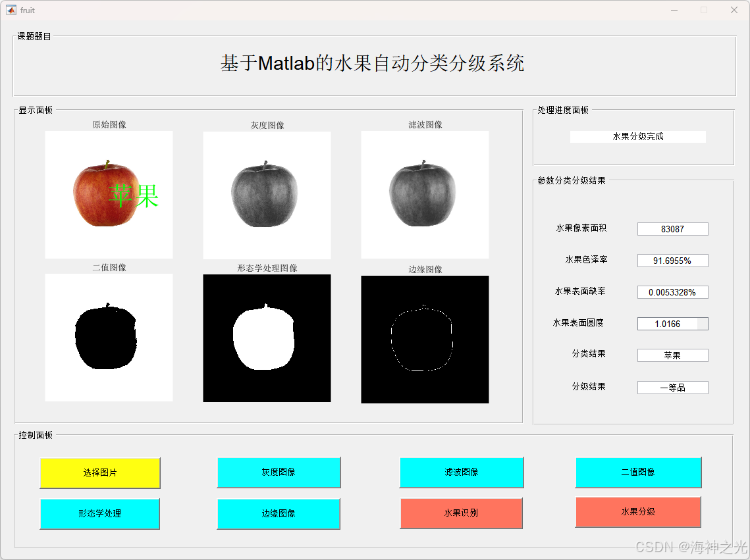Click the 选择图片 button to choose image
Screen dimensions: 750x560
pyautogui.click(x=99, y=472)
